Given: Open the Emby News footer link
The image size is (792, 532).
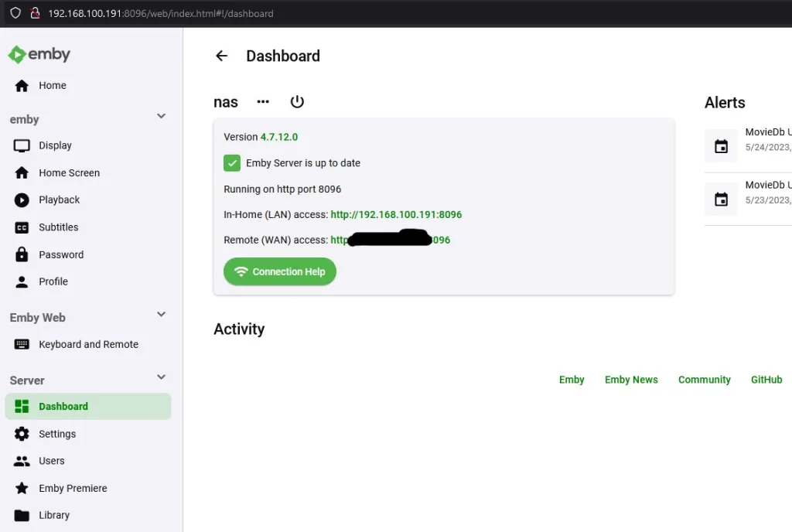Looking at the screenshot, I should pos(631,380).
